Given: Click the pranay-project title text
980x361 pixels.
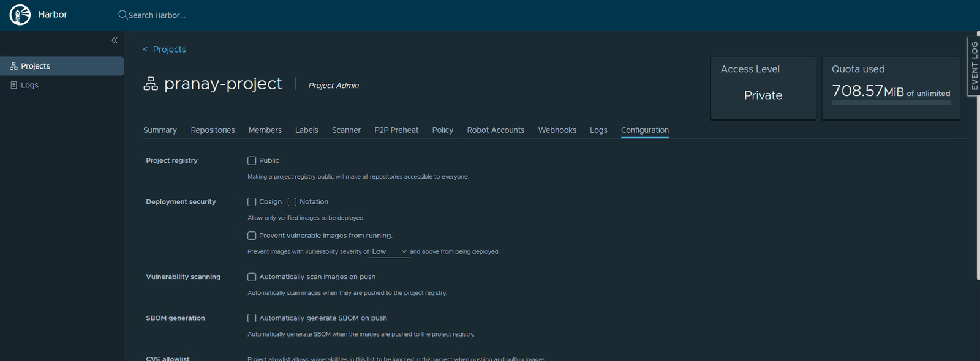Looking at the screenshot, I should tap(223, 84).
